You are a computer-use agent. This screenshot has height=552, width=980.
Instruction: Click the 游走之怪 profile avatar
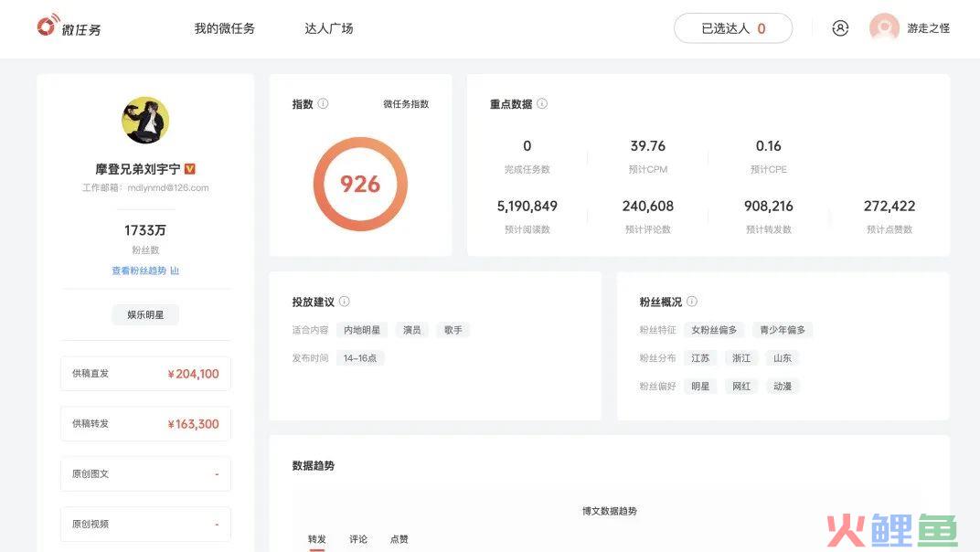coord(884,28)
